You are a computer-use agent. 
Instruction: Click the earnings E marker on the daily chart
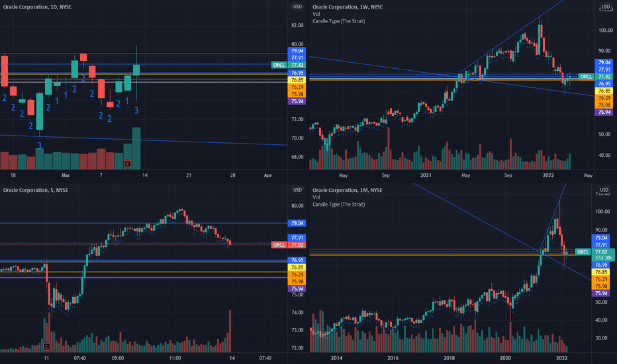click(x=128, y=163)
